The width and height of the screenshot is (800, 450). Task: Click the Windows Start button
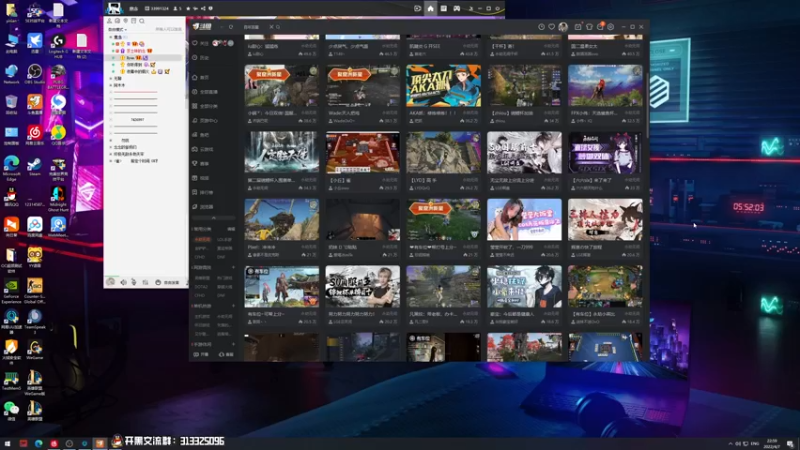[x=7, y=443]
